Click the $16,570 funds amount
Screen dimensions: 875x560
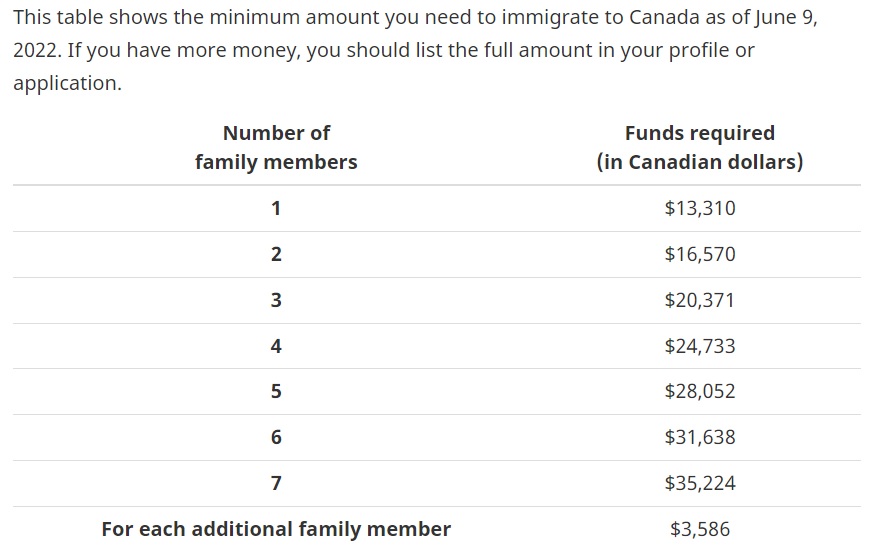coord(699,254)
